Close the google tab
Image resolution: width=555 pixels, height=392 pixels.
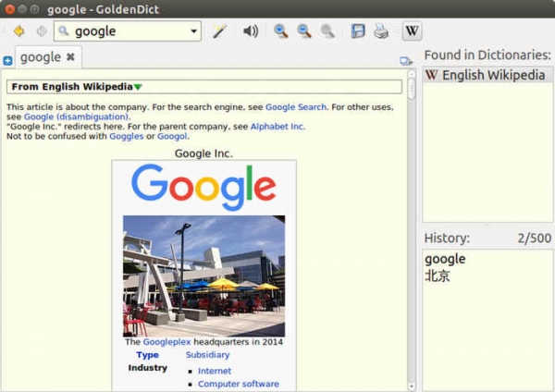[x=70, y=57]
